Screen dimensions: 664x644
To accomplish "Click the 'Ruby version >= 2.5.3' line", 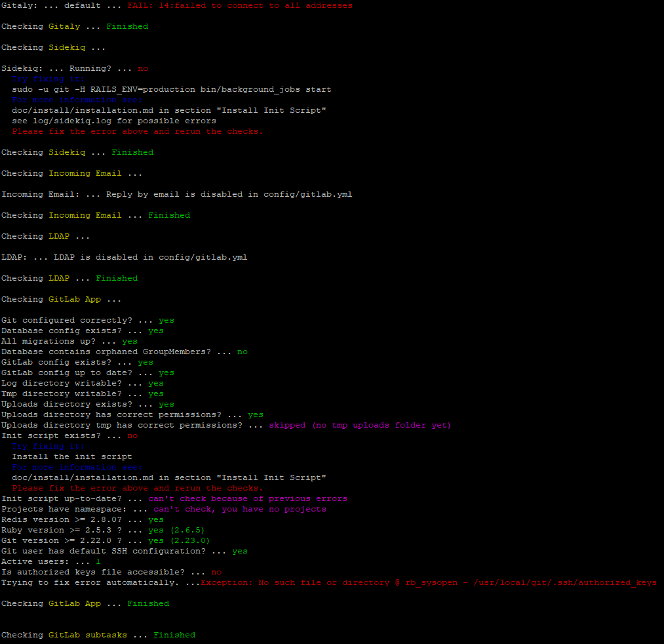I will (x=103, y=531).
